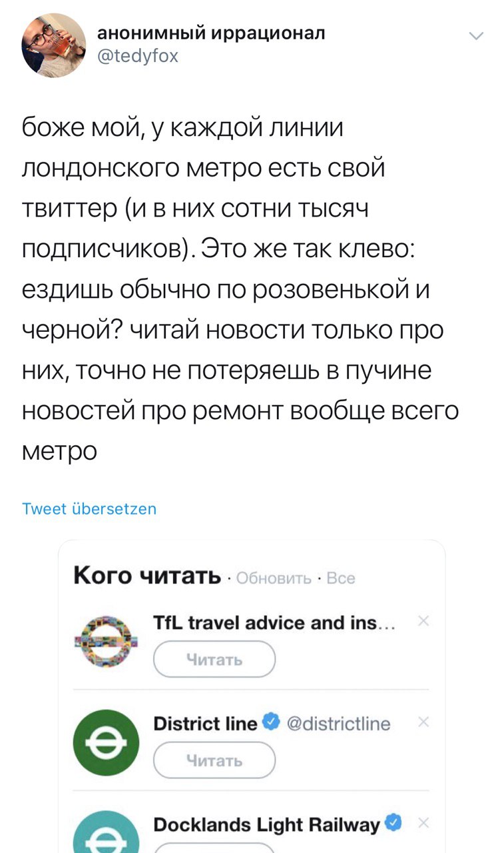The width and height of the screenshot is (504, 853).
Task: Open the анонимный иррационал display name
Action: coord(211,33)
